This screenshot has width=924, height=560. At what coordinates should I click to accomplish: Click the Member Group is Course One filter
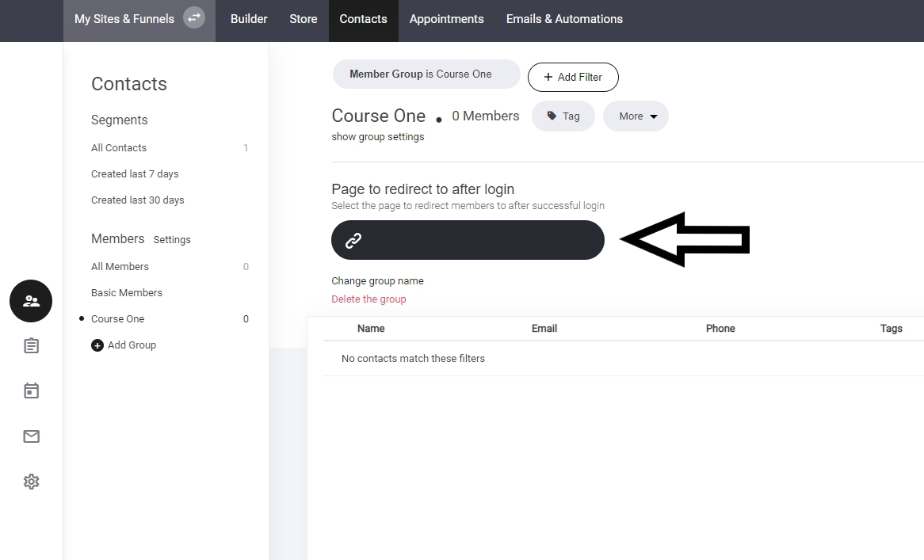pos(426,74)
